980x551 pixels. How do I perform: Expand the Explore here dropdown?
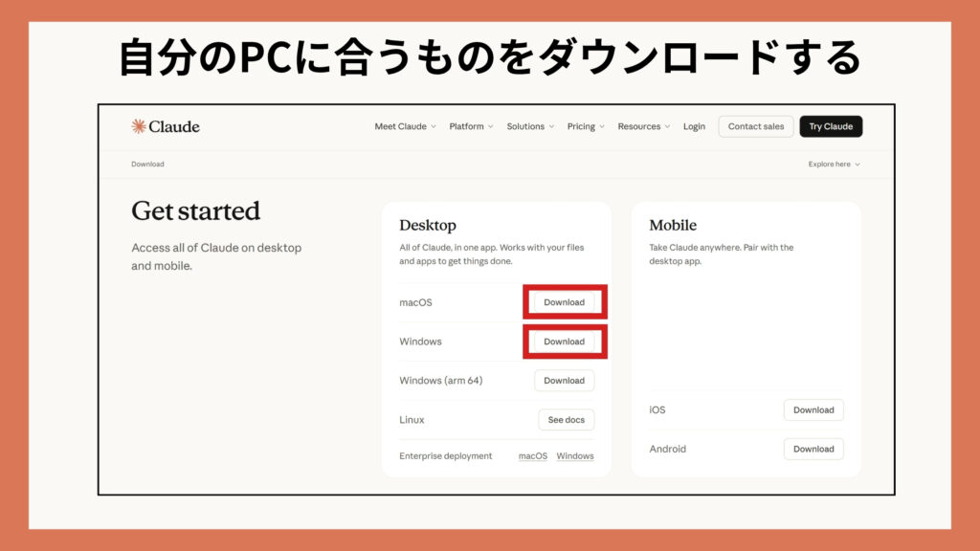click(834, 164)
